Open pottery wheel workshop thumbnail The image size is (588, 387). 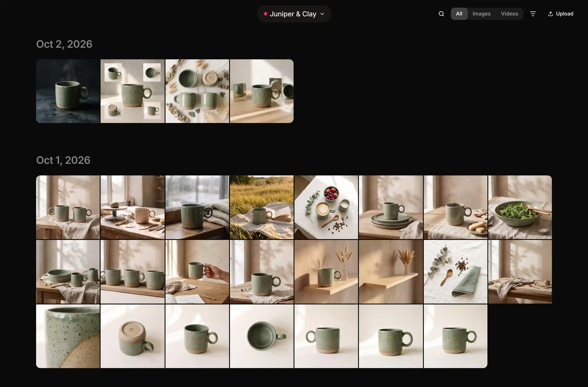[132, 207]
